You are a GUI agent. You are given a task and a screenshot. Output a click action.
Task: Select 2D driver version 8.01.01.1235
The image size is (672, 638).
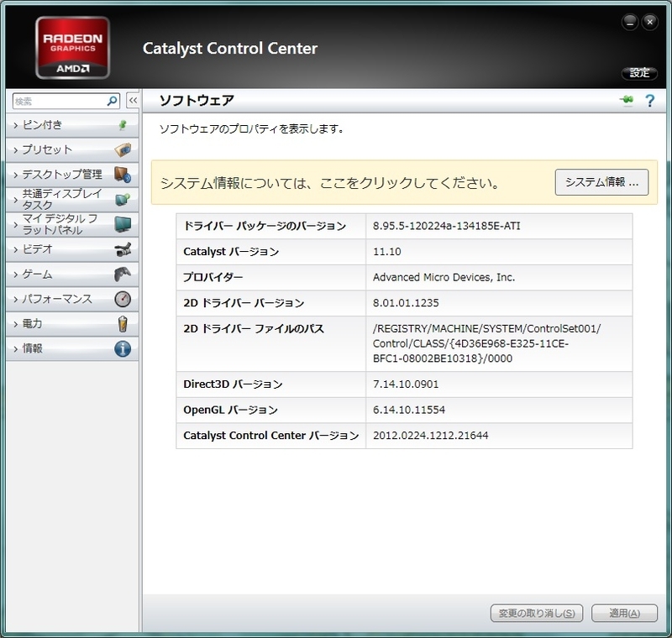point(406,303)
